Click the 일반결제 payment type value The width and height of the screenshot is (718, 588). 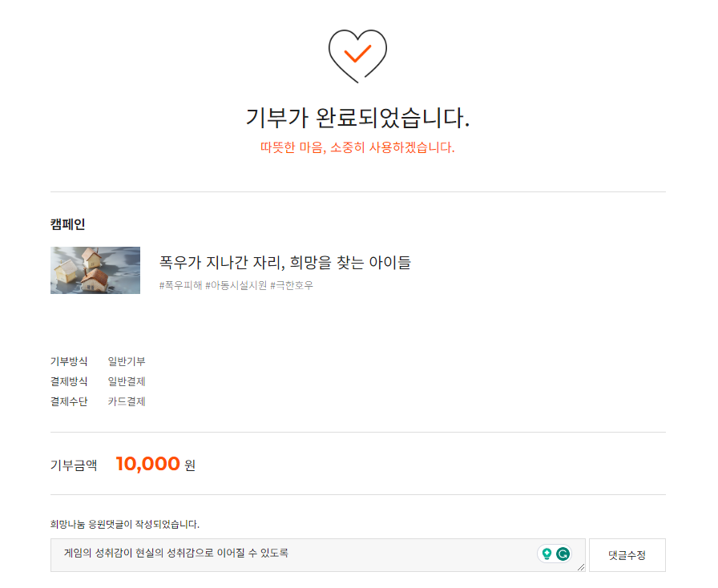pos(127,381)
